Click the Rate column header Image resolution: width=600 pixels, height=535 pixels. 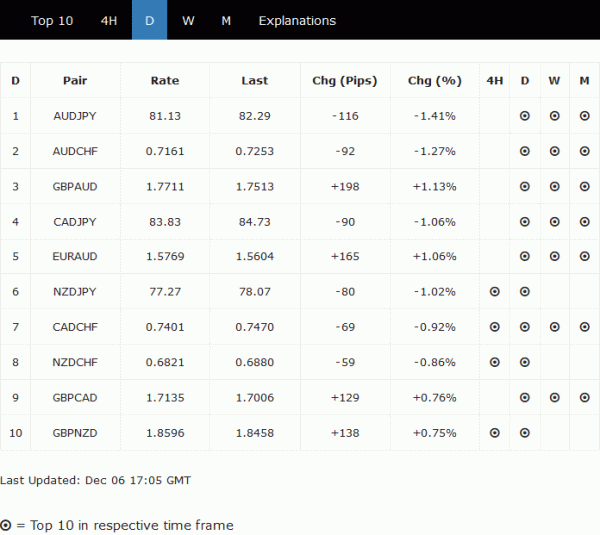tap(165, 80)
